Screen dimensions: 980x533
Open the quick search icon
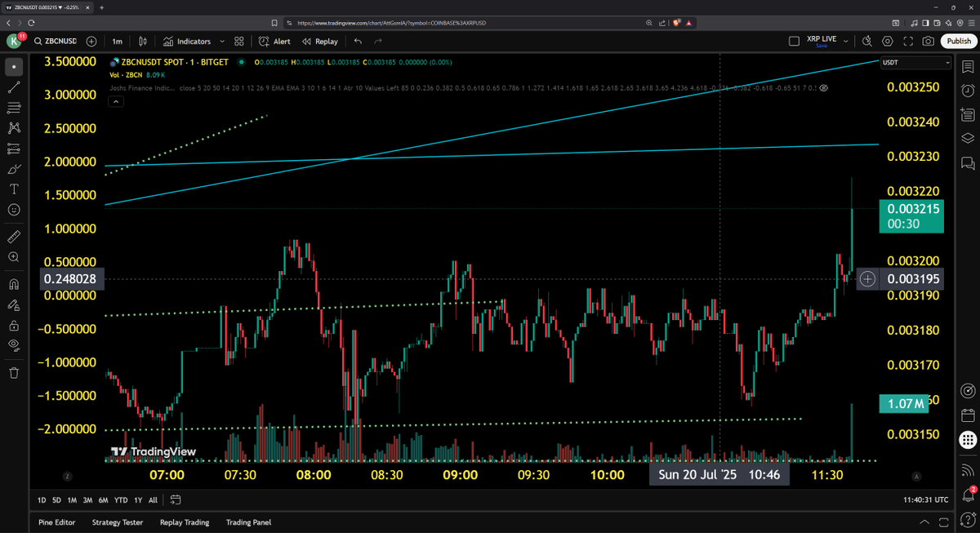click(867, 41)
